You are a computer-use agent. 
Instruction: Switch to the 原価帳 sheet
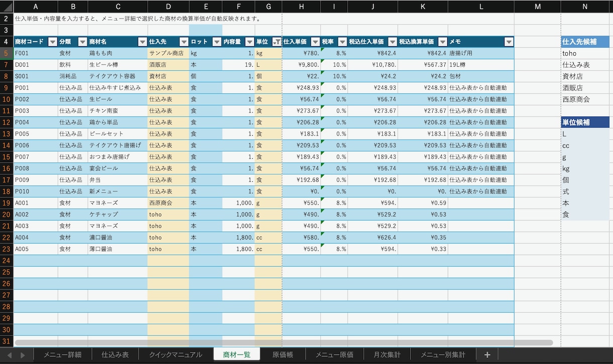point(282,354)
